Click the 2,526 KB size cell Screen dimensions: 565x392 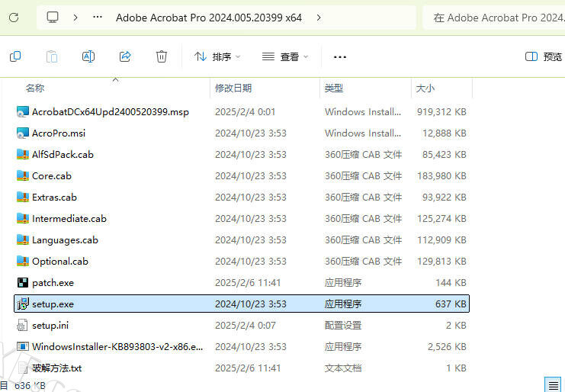tap(447, 346)
